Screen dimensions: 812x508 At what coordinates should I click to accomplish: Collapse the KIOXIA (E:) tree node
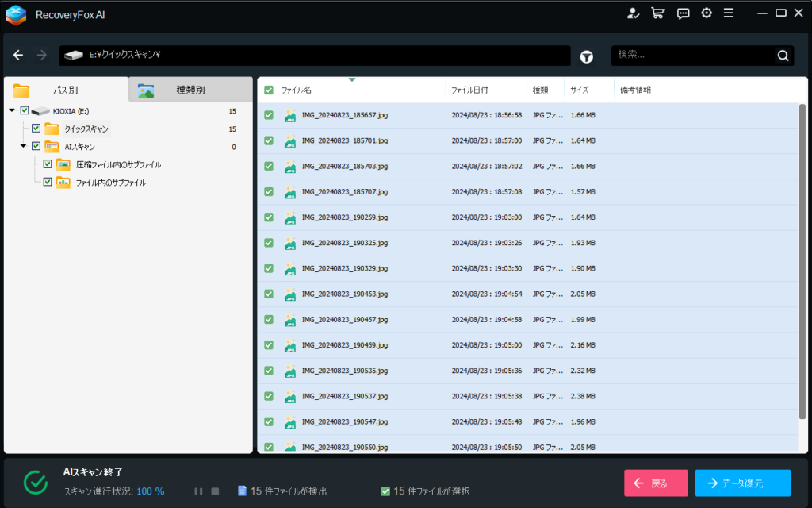(12, 110)
